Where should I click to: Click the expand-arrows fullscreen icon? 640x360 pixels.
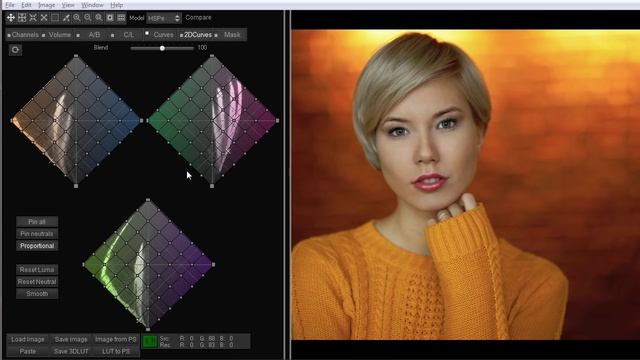33,18
